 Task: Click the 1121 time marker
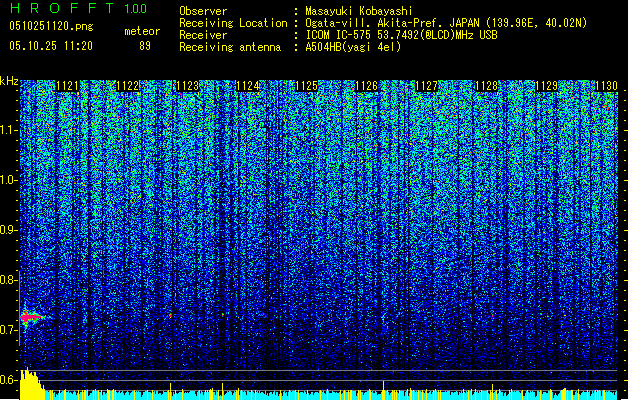point(67,86)
